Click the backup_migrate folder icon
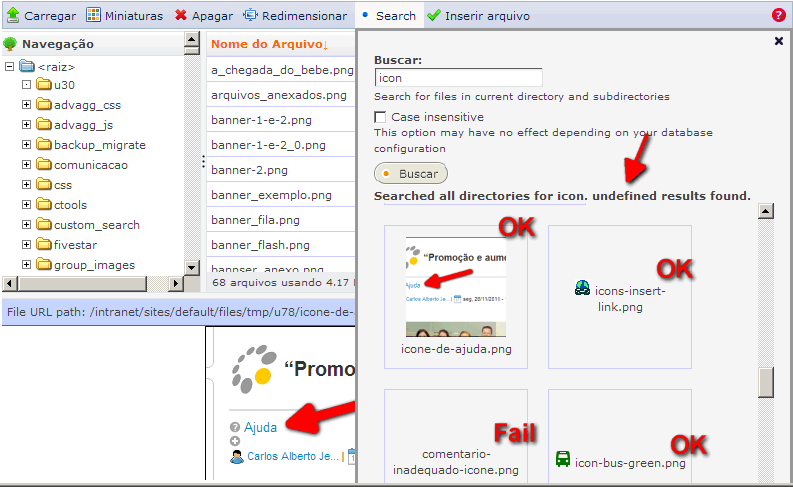 44,144
